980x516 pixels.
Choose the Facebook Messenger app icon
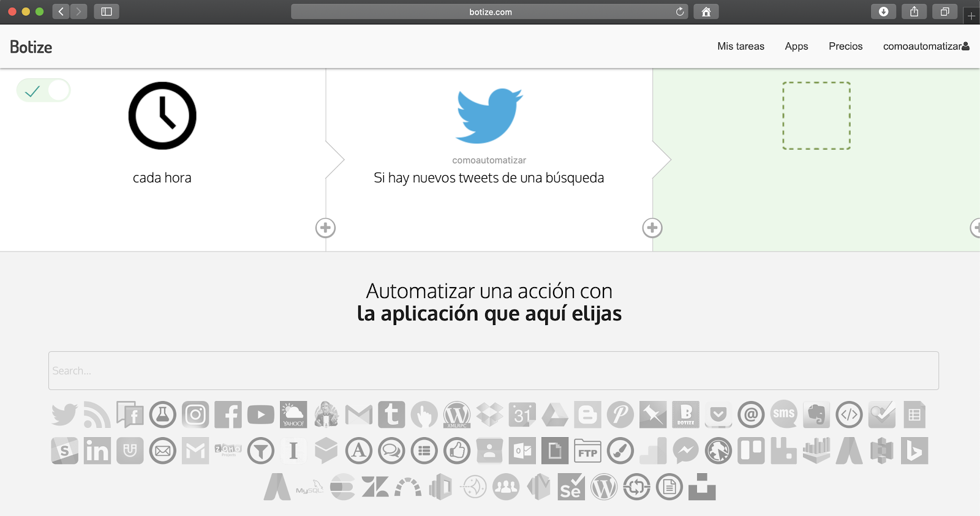(x=686, y=451)
